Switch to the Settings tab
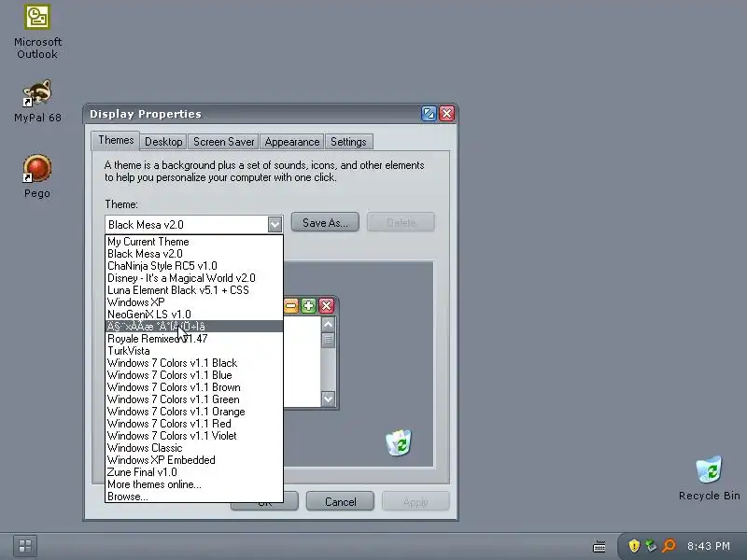This screenshot has height=560, width=747. [x=348, y=142]
